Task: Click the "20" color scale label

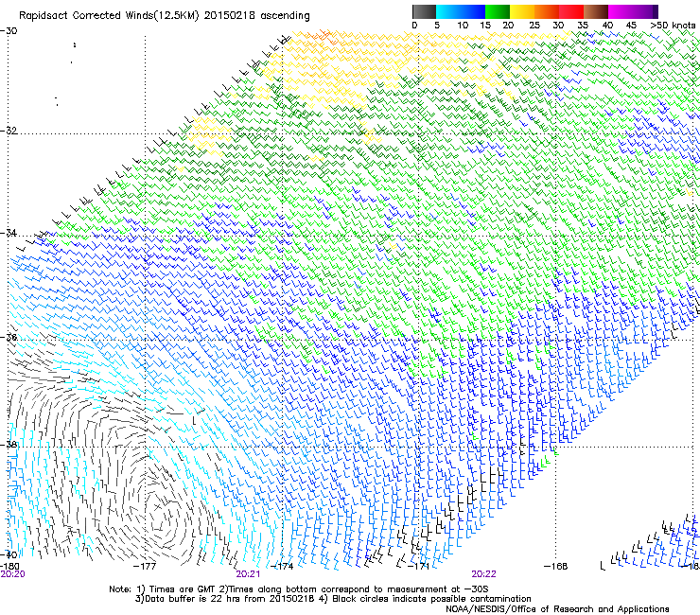Action: [x=509, y=26]
